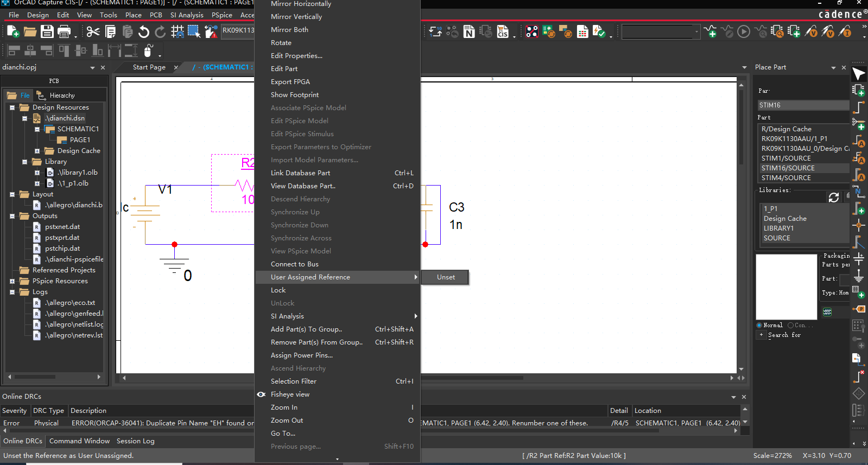The image size is (868, 465).
Task: Collapse the Design Resources folder
Action: pyautogui.click(x=12, y=107)
